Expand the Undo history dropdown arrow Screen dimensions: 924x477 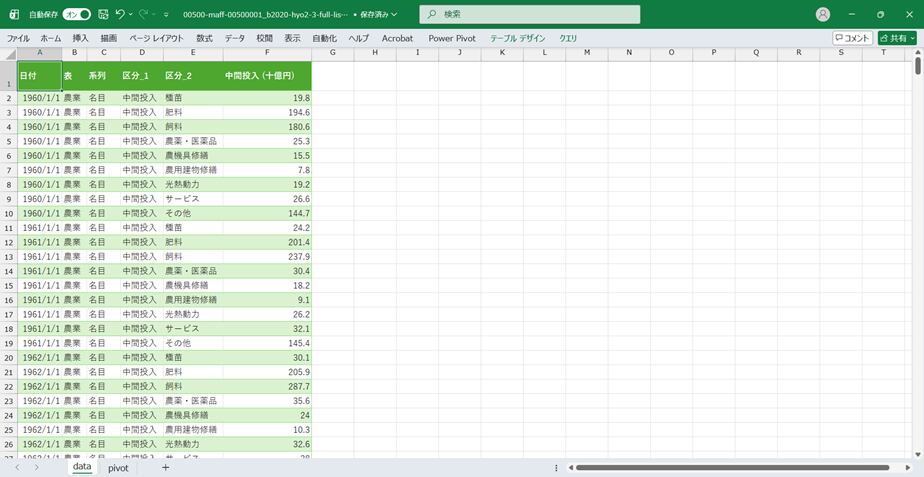point(131,15)
